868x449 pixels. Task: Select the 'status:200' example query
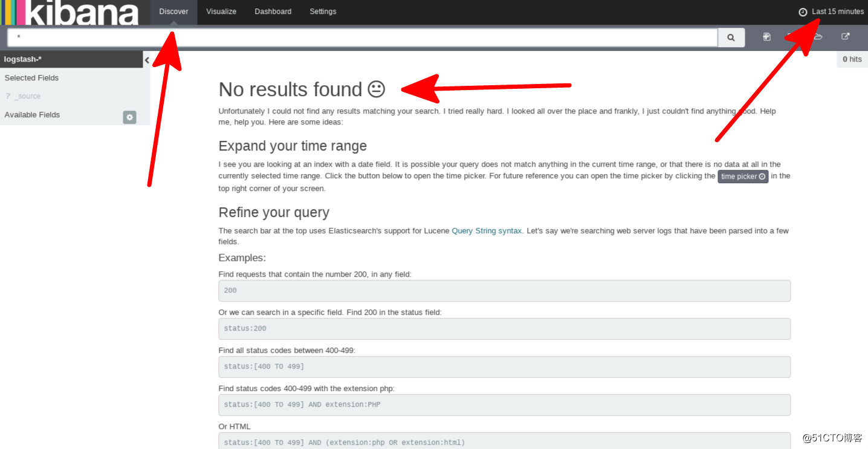point(504,329)
